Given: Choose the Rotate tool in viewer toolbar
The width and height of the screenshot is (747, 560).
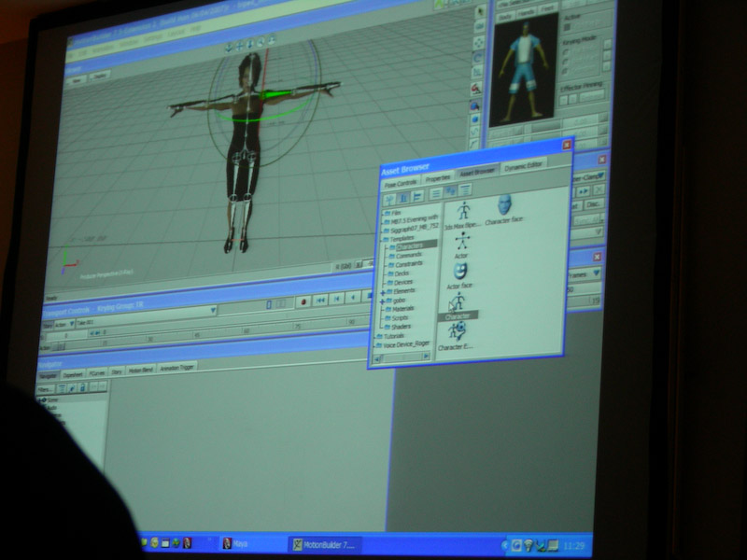Looking at the screenshot, I should [x=478, y=58].
